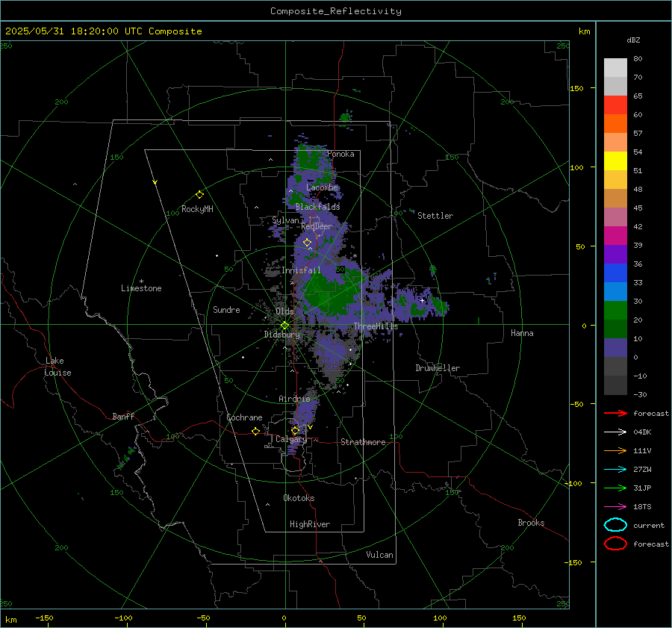Click the Hanna city label
The width and height of the screenshot is (672, 628).
point(522,333)
